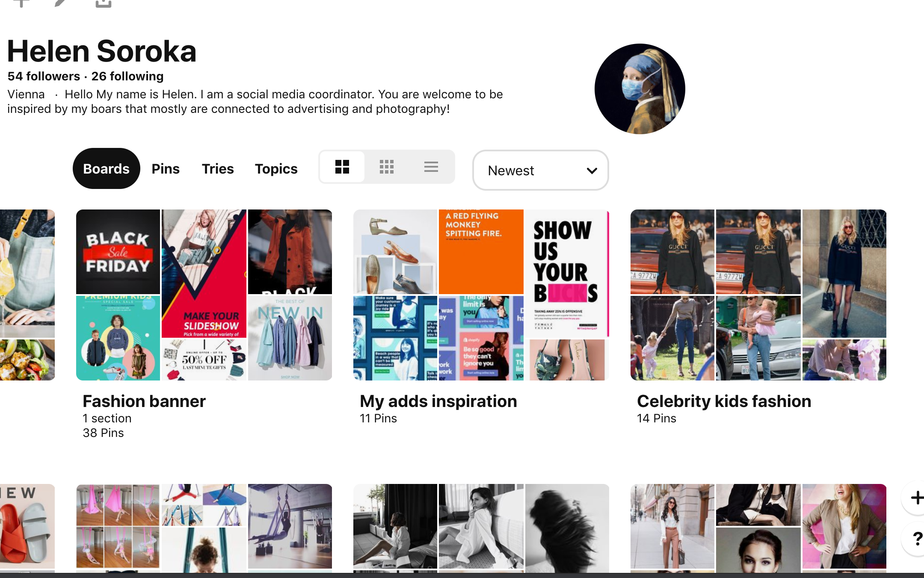Click the question mark help button

916,539
